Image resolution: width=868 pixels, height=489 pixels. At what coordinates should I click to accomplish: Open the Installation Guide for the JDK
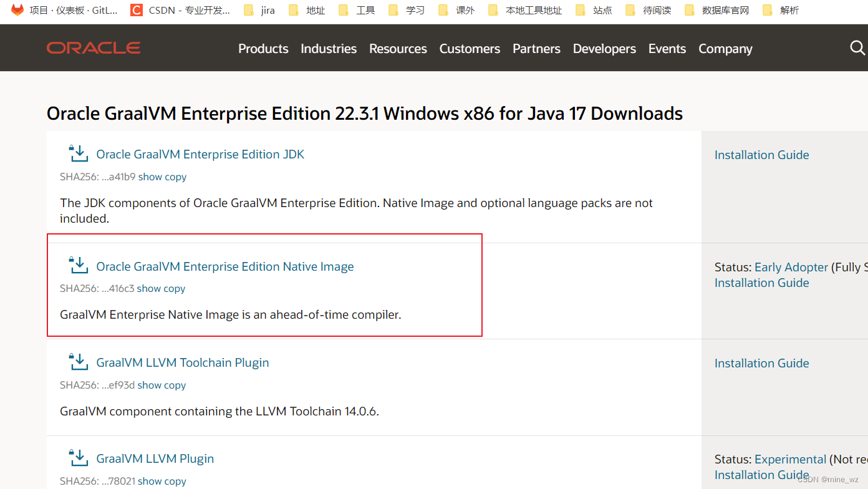pos(761,155)
